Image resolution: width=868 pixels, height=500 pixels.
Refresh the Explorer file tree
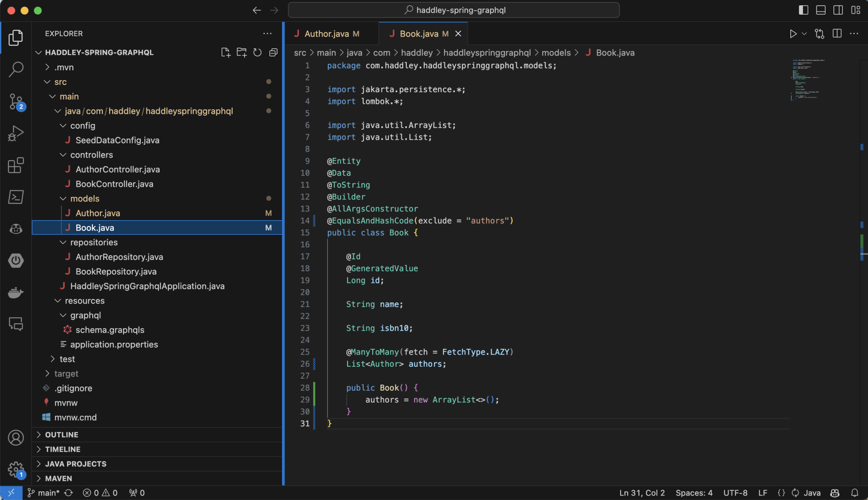click(257, 52)
